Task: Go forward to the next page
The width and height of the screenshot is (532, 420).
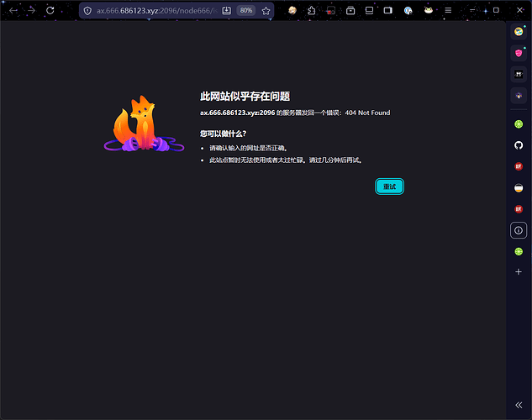Action: pos(32,11)
